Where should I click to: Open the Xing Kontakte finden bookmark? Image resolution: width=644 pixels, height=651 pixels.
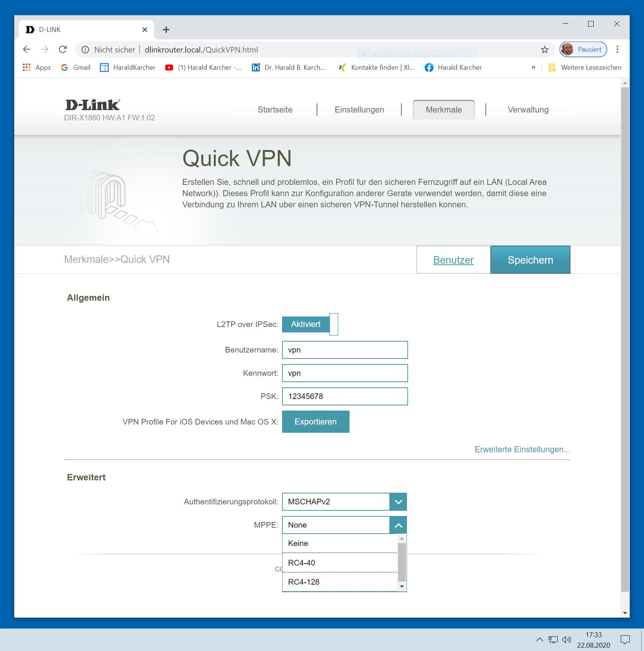click(376, 67)
